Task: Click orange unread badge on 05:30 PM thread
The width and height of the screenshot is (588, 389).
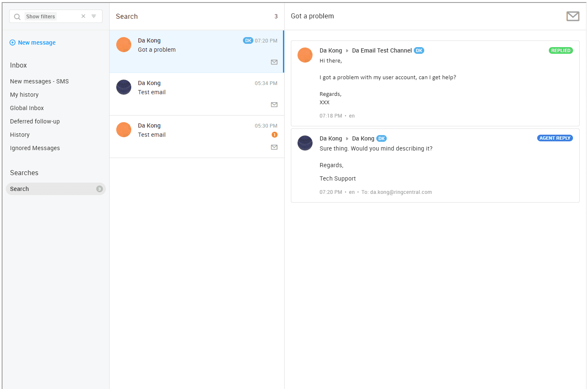Action: pos(274,135)
